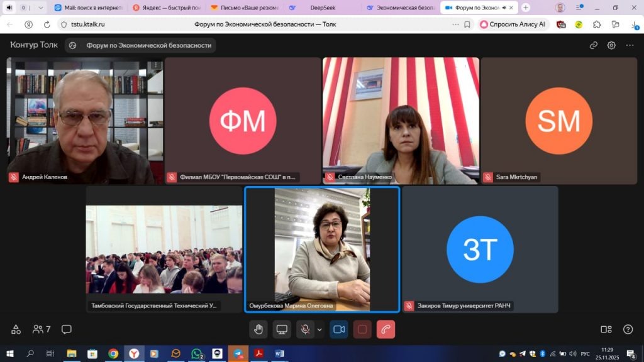Open the 11:29 clock and calendar in the tray
Screen dimensions: 644x362
pos(607,353)
